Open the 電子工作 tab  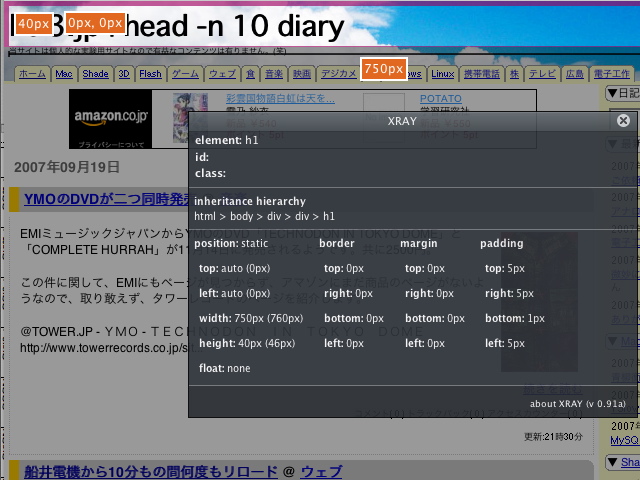click(612, 74)
